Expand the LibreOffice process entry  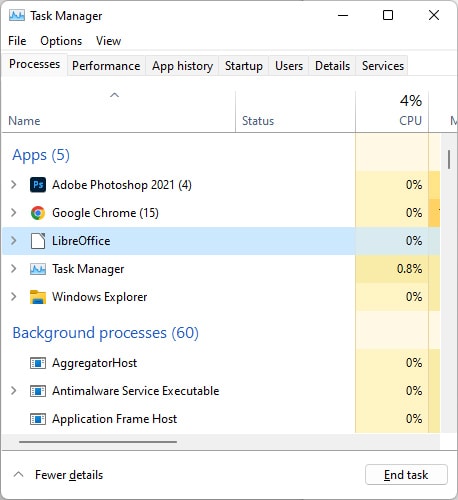point(14,240)
